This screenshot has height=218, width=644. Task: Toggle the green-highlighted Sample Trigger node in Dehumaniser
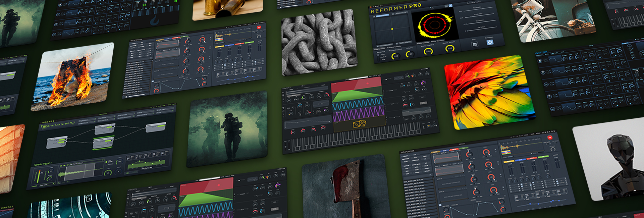[x=103, y=142]
